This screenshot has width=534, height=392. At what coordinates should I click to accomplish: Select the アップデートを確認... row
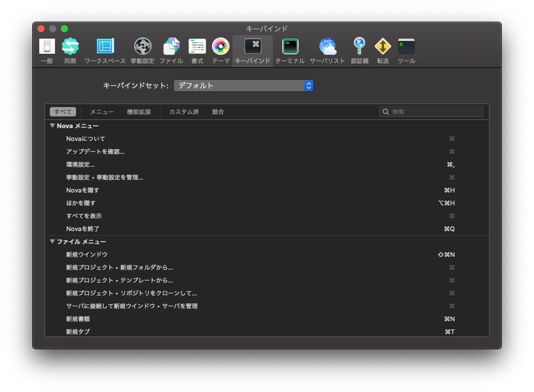[x=267, y=152]
